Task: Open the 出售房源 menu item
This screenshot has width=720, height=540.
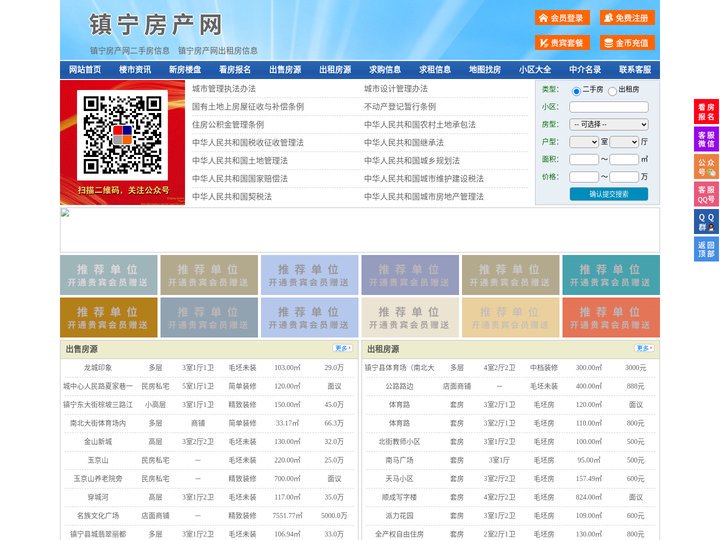Action: [285, 69]
